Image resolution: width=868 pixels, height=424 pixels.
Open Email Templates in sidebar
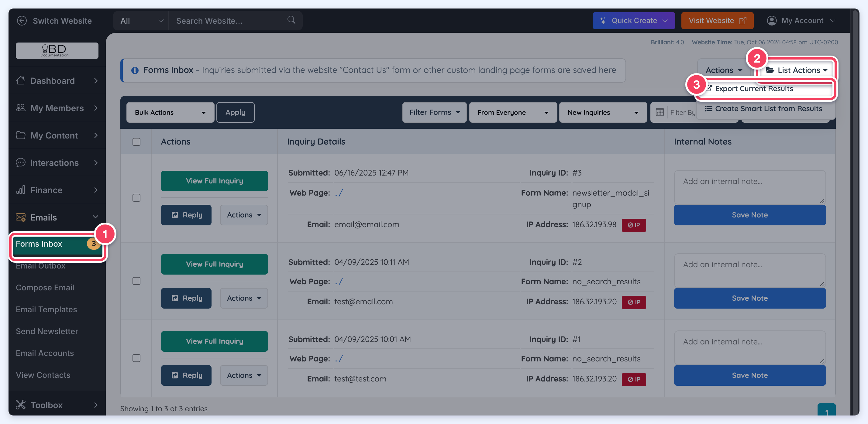[46, 309]
